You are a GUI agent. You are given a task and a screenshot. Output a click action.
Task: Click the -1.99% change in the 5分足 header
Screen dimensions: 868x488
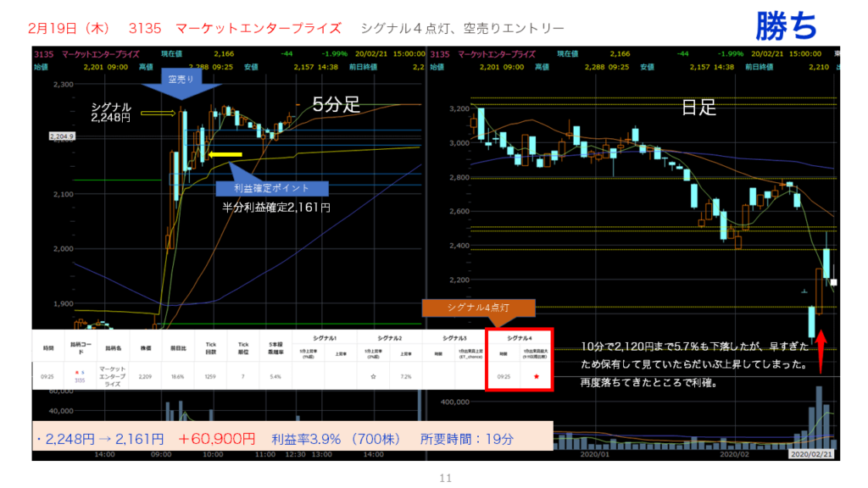click(334, 53)
